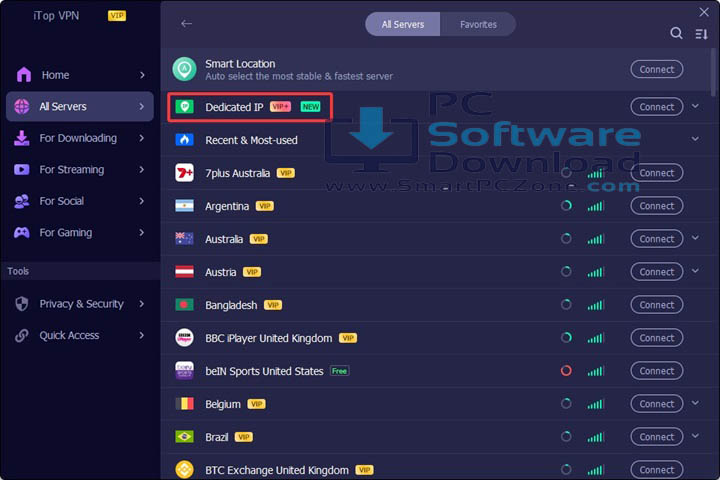The image size is (720, 480).
Task: Click the Quick Access link icon
Action: pos(22,335)
